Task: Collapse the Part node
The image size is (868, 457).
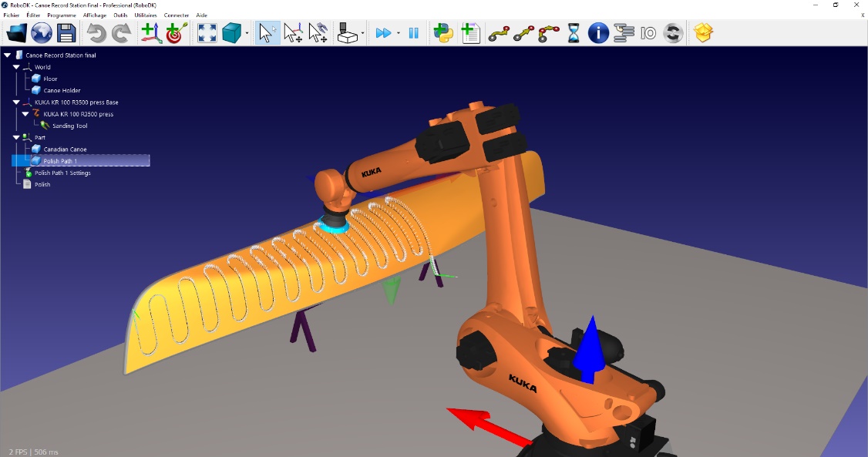Action: pos(17,137)
